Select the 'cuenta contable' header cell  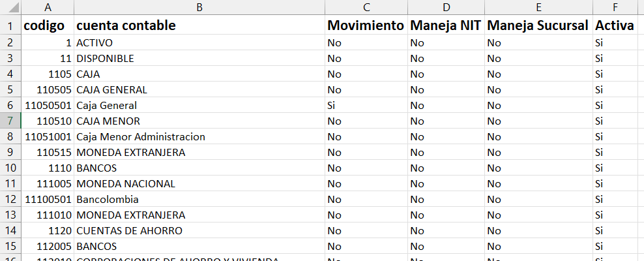pos(199,26)
